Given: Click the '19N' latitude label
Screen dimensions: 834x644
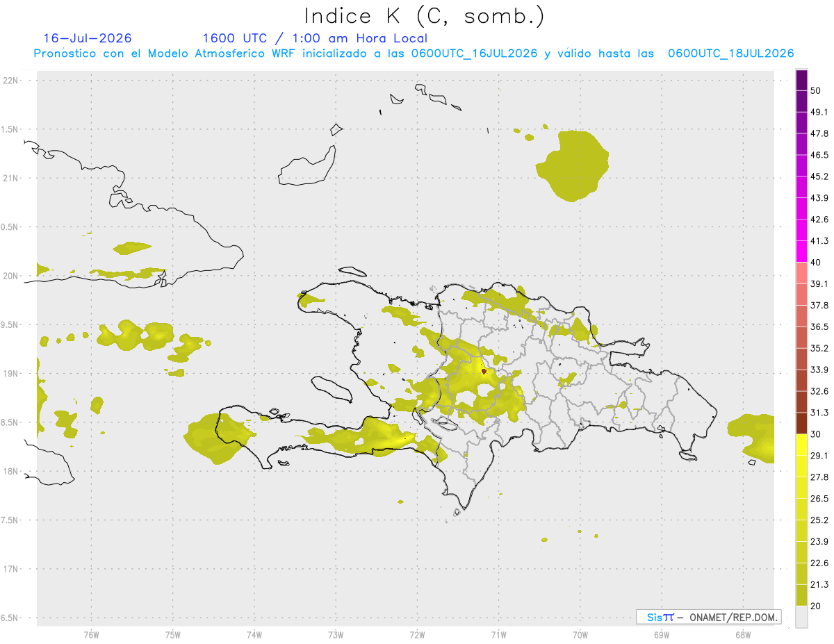Looking at the screenshot, I should point(11,373).
